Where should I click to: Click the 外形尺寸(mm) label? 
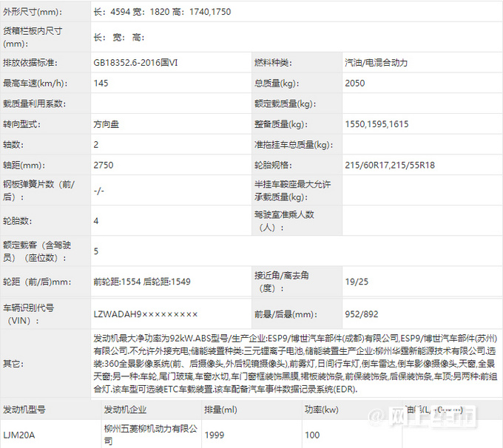(33, 12)
